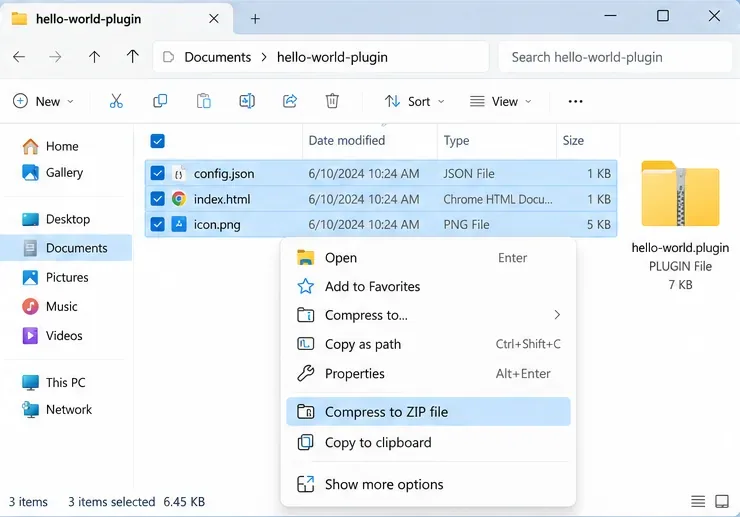Select Documents in the sidebar
The width and height of the screenshot is (740, 517).
point(66,248)
